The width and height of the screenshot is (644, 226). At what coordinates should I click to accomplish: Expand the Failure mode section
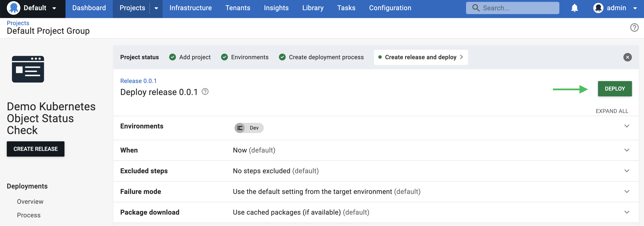627,191
